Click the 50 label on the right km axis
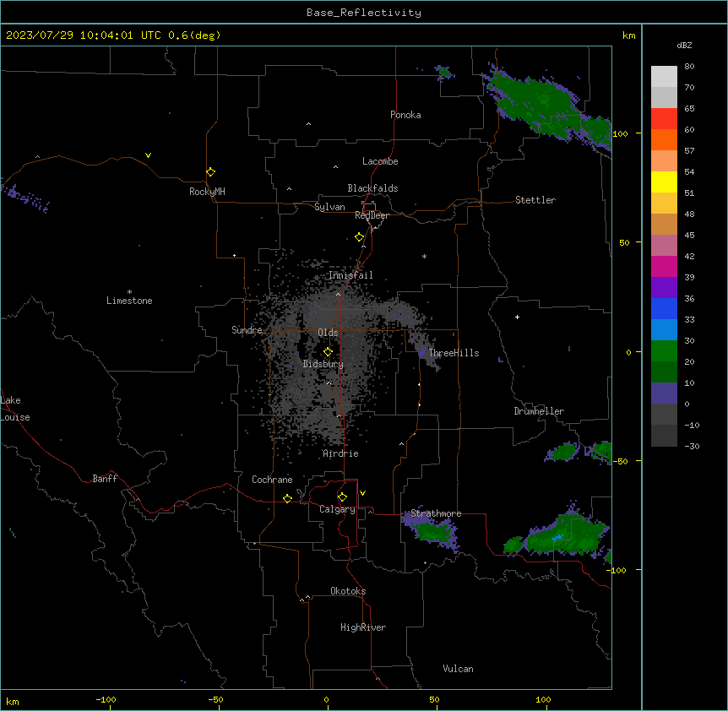The width and height of the screenshot is (728, 711). (x=624, y=242)
